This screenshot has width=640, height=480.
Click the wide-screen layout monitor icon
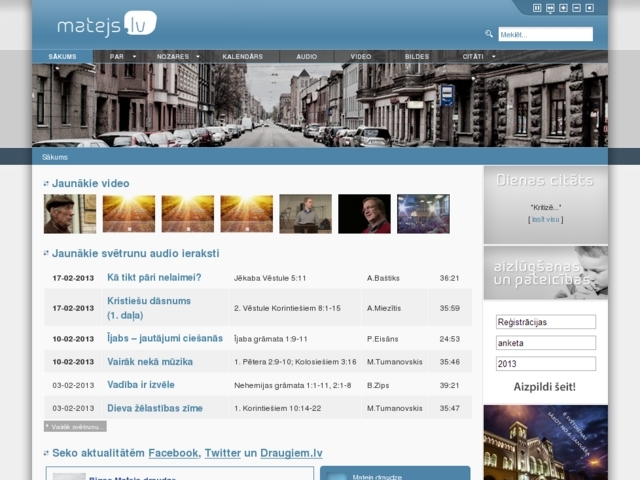coord(550,8)
